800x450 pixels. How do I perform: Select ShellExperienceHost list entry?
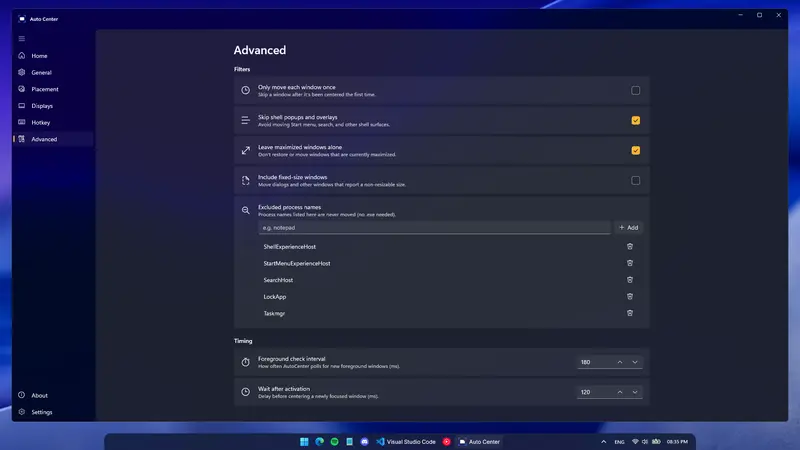click(289, 247)
